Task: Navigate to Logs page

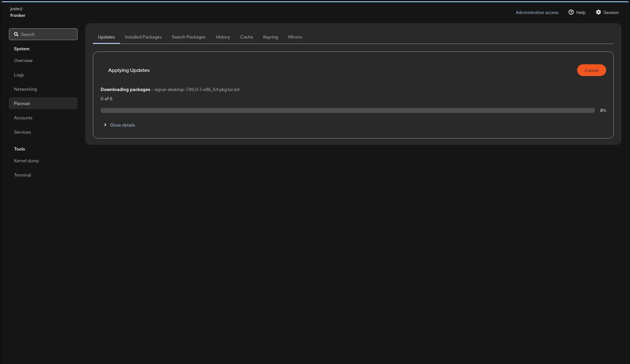Action: (x=19, y=75)
